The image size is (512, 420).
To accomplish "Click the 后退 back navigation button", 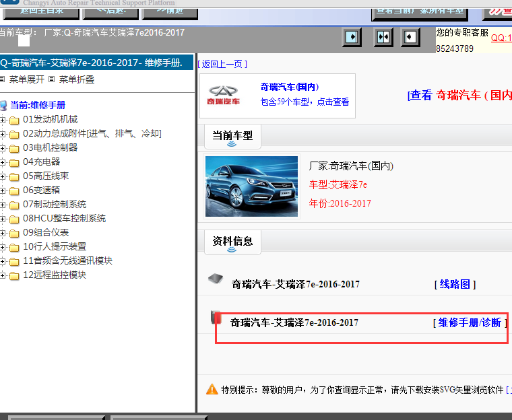I will [111, 13].
